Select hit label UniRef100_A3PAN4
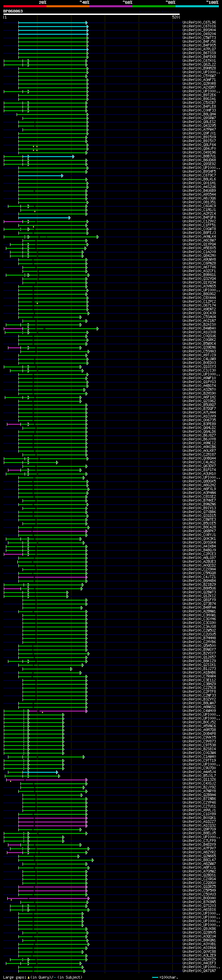222x980 pixels. tap(199, 493)
